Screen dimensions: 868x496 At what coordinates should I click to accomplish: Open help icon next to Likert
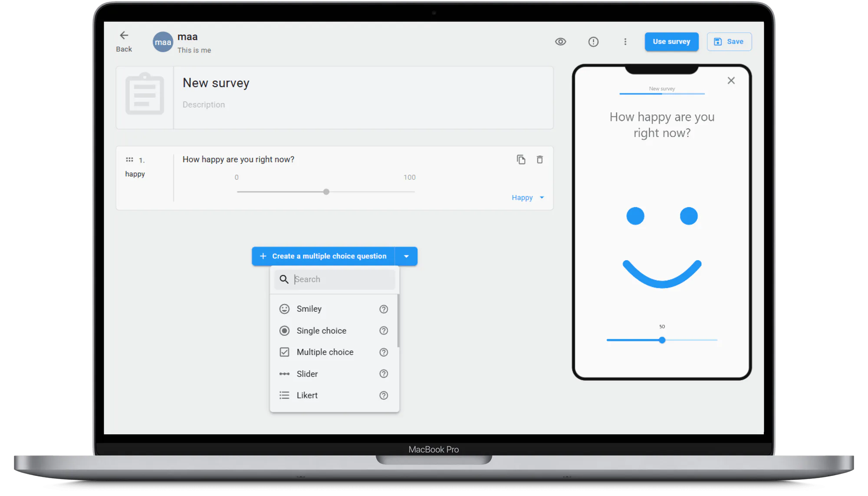[x=383, y=395]
